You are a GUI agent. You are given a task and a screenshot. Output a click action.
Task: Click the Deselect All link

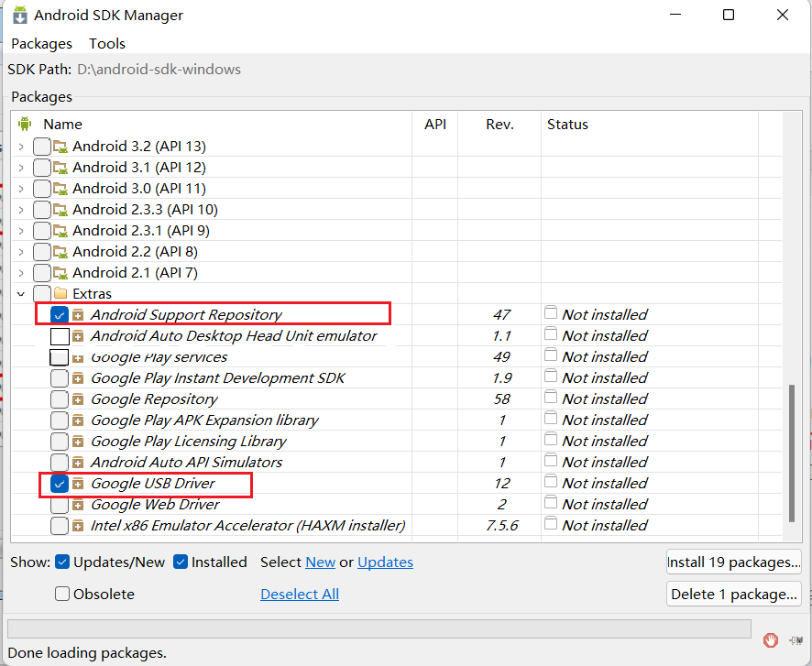300,594
